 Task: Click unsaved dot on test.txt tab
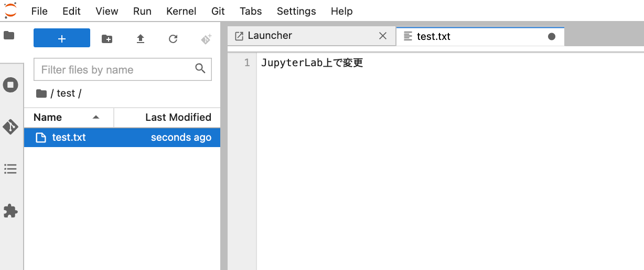pos(552,36)
